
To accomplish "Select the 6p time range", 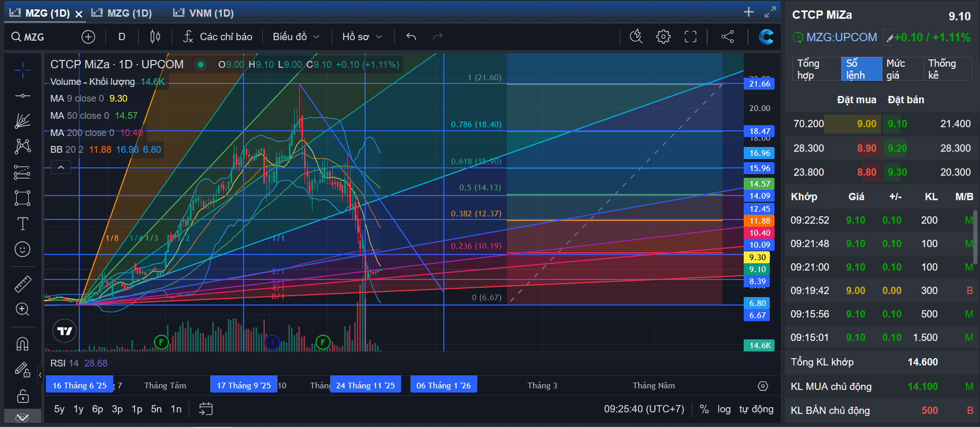I will pos(98,409).
